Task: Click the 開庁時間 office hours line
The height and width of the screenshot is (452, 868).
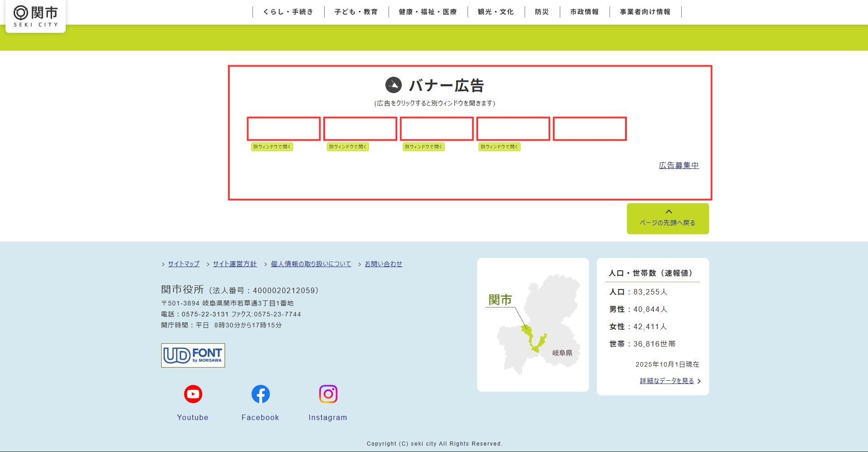Action: 221,325
